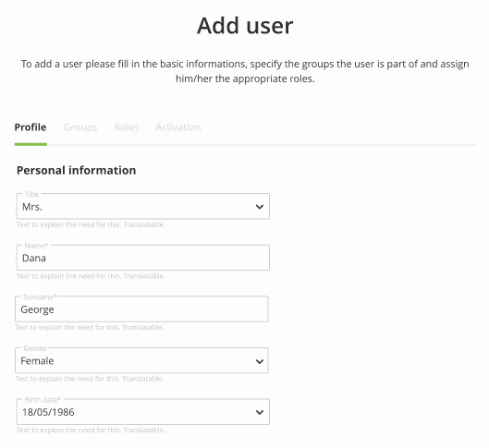Click helper text below Gender field
Image resolution: width=489 pixels, height=448 pixels.
[89, 379]
